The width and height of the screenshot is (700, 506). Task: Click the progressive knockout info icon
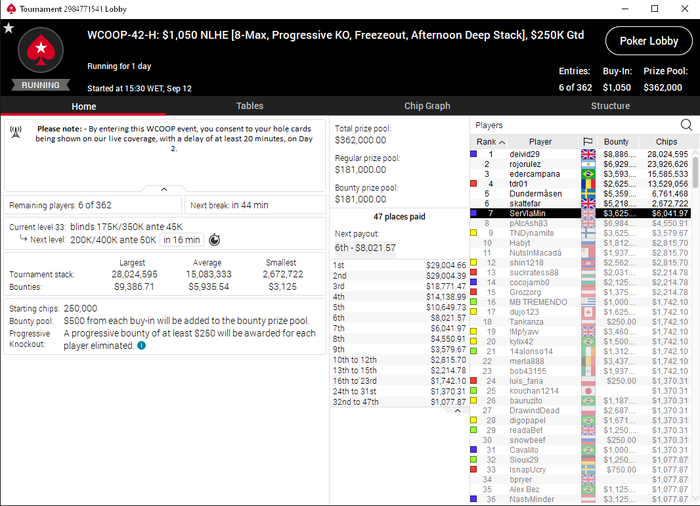pyautogui.click(x=142, y=345)
